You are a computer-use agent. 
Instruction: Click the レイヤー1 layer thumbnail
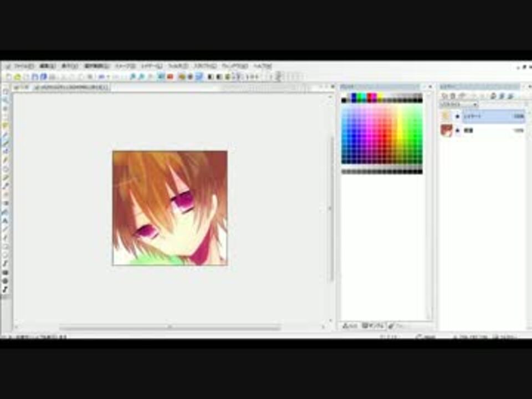[x=446, y=116]
